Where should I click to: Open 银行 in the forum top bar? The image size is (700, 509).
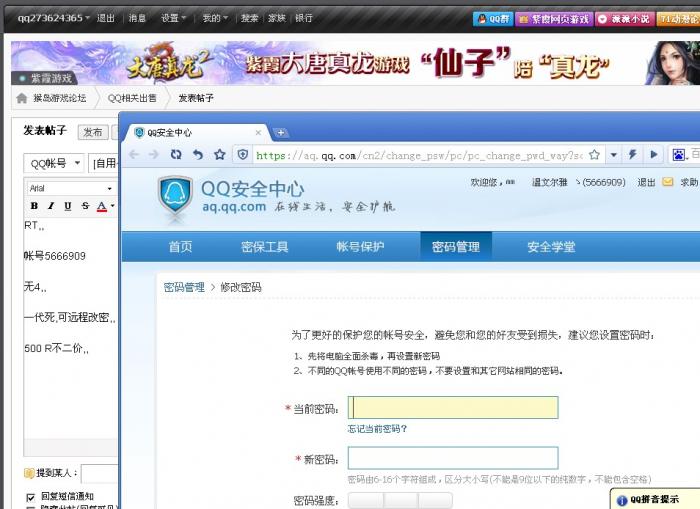(304, 18)
